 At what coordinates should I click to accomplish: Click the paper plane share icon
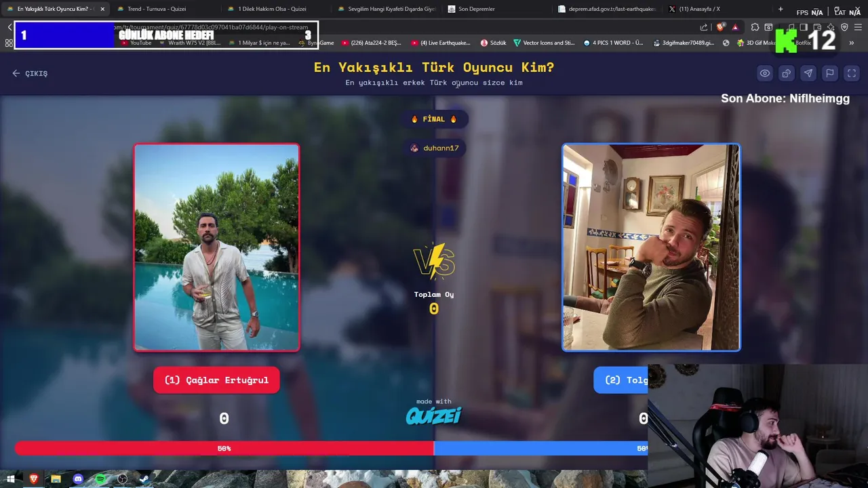[x=808, y=73]
